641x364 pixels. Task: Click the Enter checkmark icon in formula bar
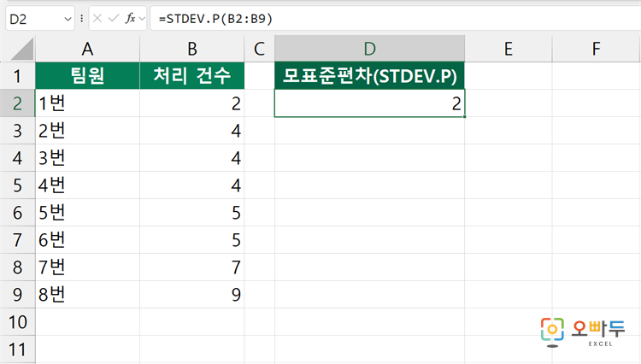[114, 19]
